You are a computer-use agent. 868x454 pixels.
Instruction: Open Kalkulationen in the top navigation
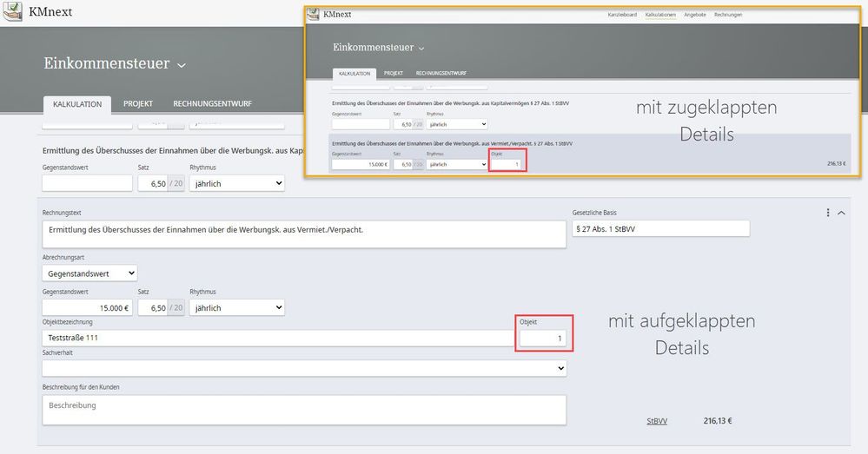[660, 15]
